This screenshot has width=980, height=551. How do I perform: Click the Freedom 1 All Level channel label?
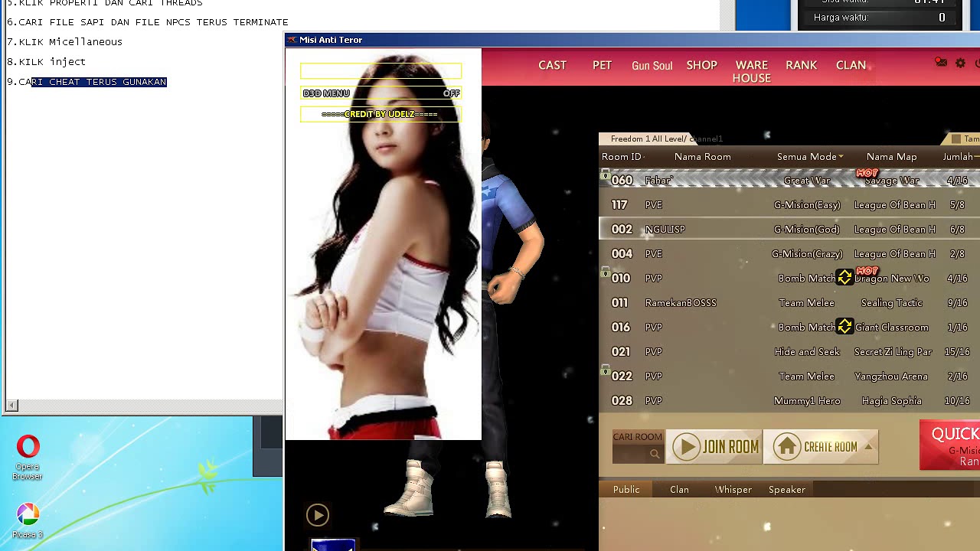(x=666, y=139)
